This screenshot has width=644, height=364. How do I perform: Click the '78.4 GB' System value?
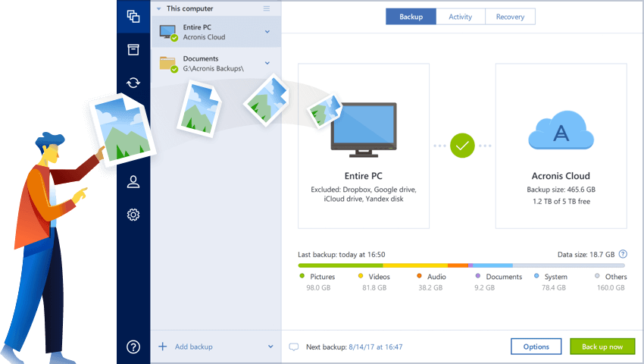[x=554, y=287]
